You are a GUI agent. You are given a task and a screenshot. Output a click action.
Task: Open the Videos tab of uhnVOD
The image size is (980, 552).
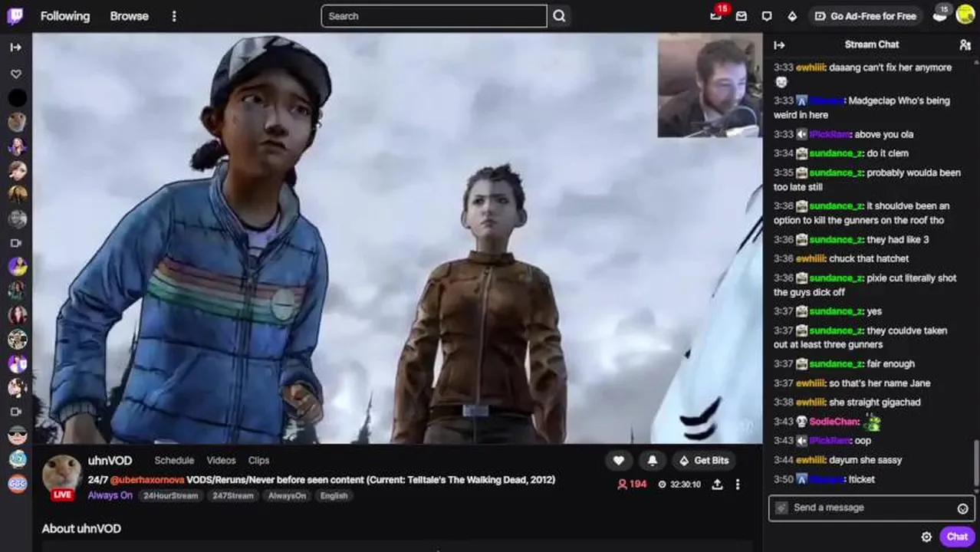pyautogui.click(x=221, y=460)
